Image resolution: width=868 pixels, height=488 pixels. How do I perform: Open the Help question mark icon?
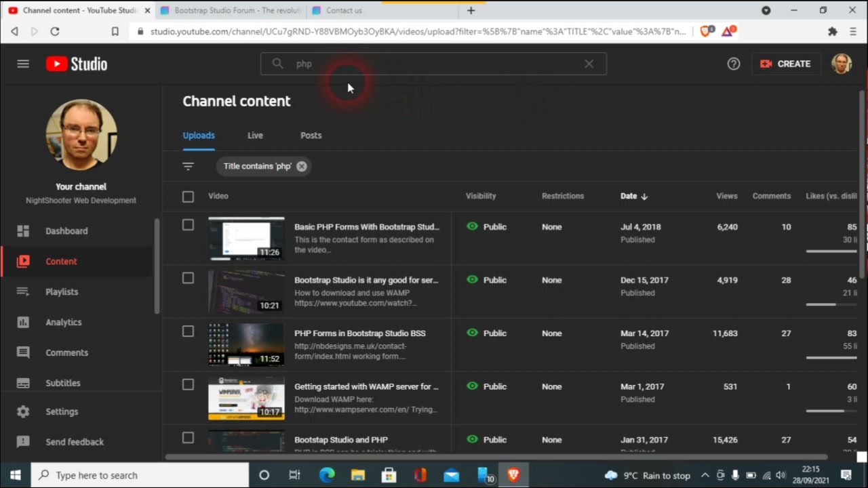click(734, 64)
